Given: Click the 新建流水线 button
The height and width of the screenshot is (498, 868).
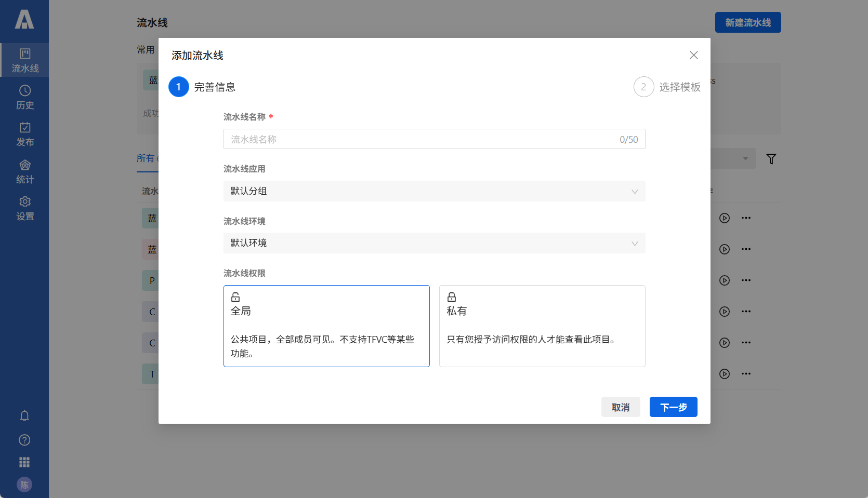Looking at the screenshot, I should point(748,22).
